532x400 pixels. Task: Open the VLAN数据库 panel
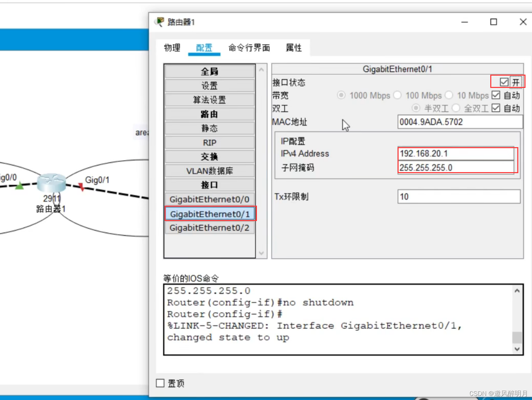tap(209, 171)
